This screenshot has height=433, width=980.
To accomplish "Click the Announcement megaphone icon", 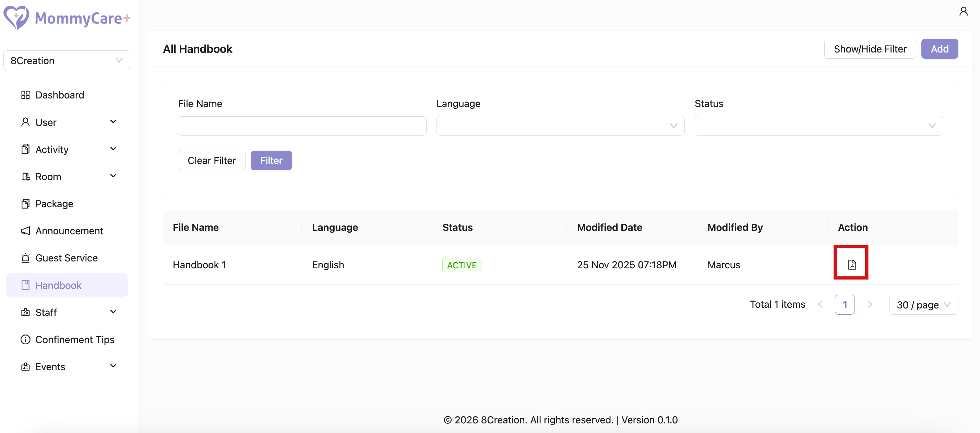I will point(25,231).
